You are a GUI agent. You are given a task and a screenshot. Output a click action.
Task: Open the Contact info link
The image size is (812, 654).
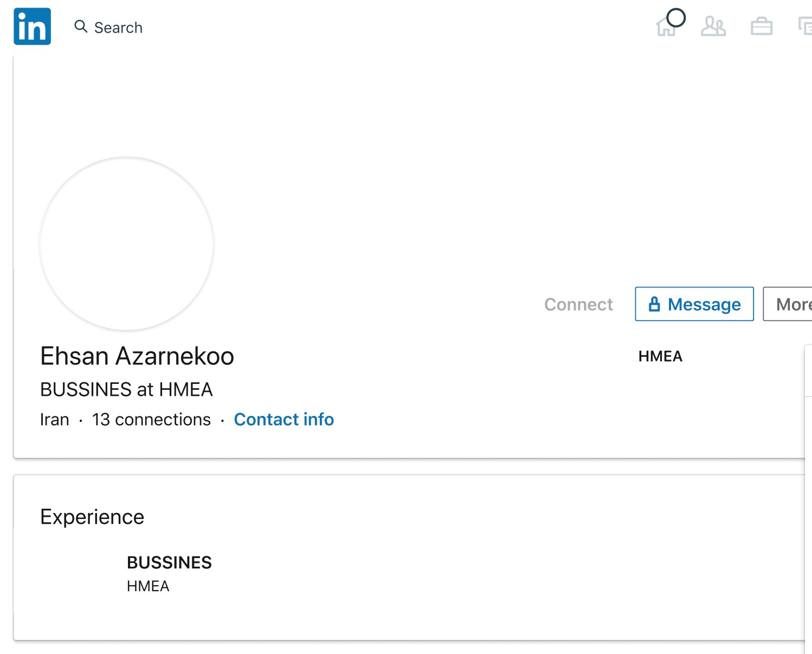(283, 419)
